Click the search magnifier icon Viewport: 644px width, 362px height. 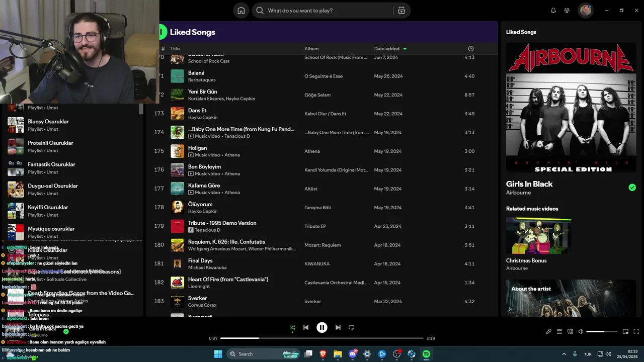pyautogui.click(x=260, y=10)
